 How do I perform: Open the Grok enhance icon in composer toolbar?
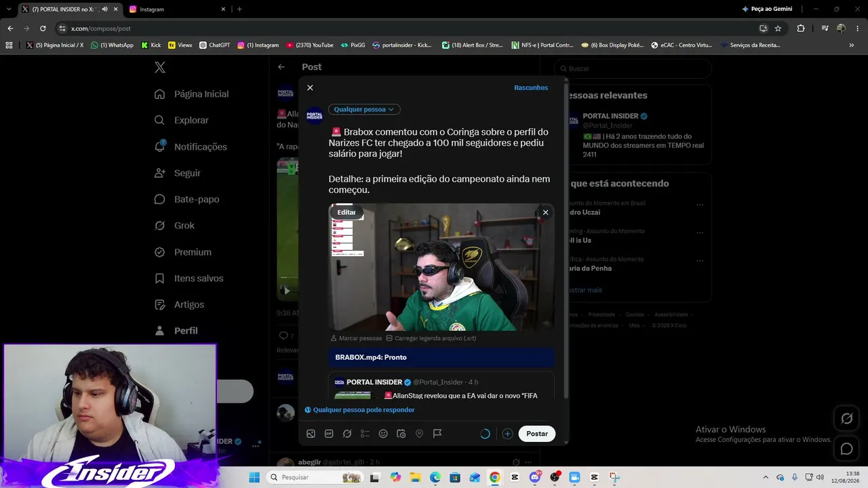347,434
